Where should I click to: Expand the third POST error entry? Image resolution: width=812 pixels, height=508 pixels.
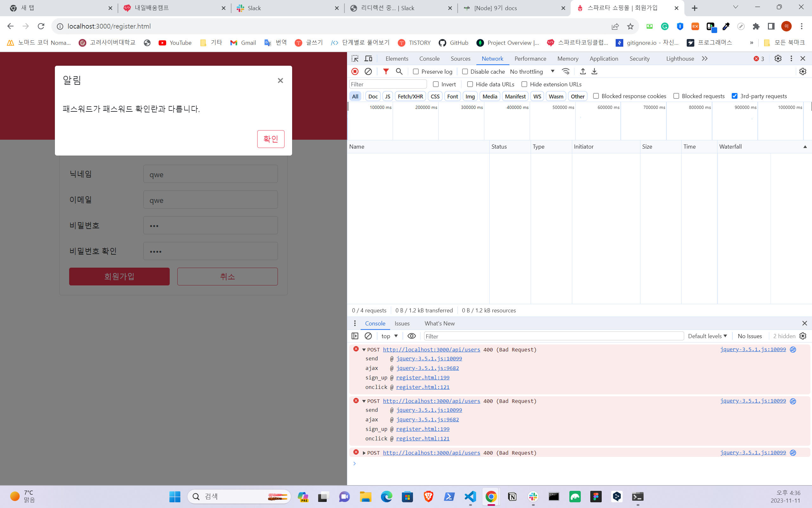coord(364,453)
